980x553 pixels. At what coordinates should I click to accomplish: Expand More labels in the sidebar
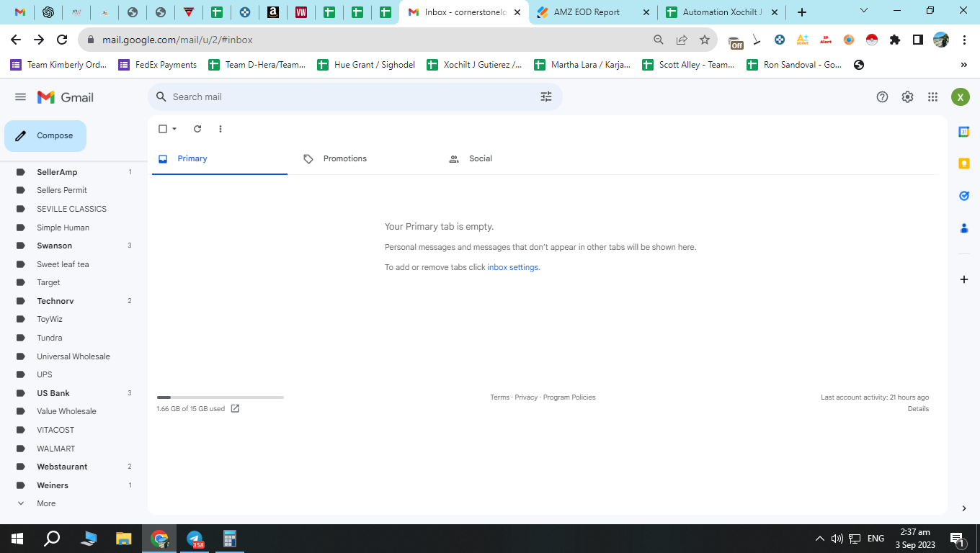46,503
